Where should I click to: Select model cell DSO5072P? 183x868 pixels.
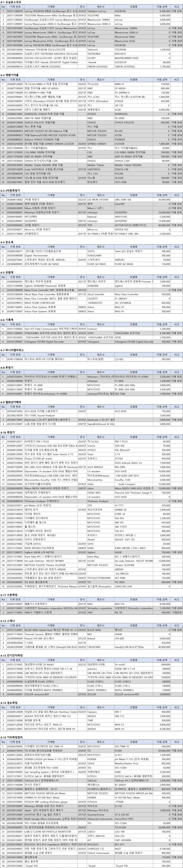click(x=133, y=62)
